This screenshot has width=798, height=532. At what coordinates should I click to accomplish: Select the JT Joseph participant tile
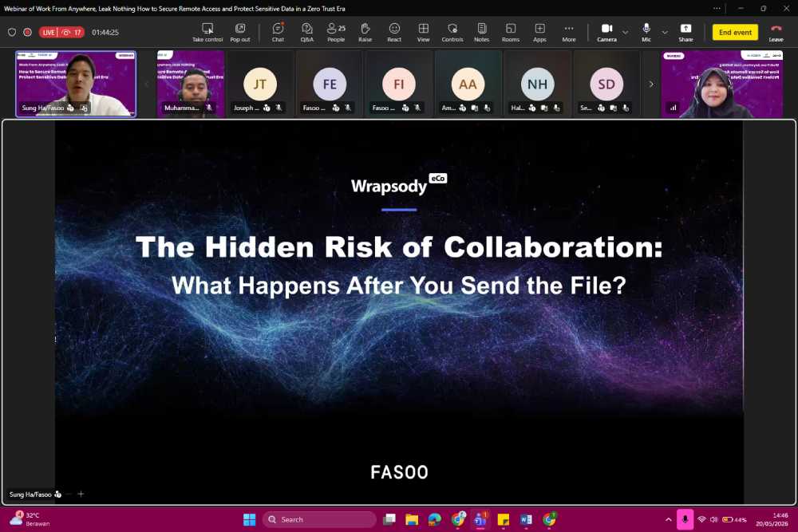point(259,84)
